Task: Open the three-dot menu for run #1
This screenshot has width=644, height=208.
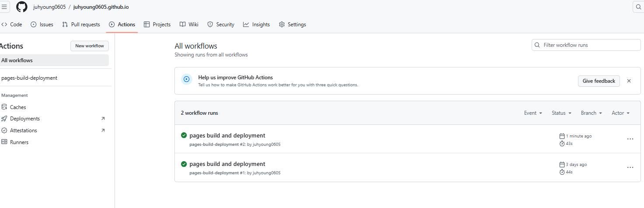Action: (x=630, y=167)
